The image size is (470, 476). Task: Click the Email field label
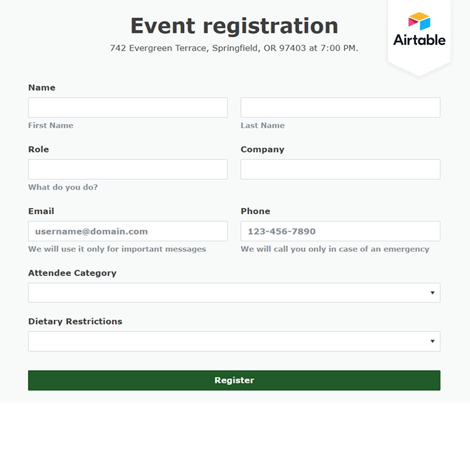click(41, 212)
